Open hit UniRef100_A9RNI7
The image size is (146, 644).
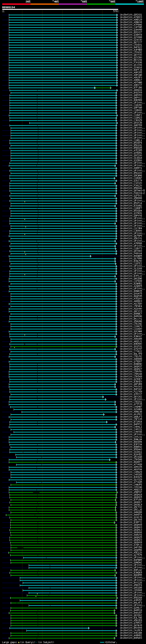pos(131,80)
